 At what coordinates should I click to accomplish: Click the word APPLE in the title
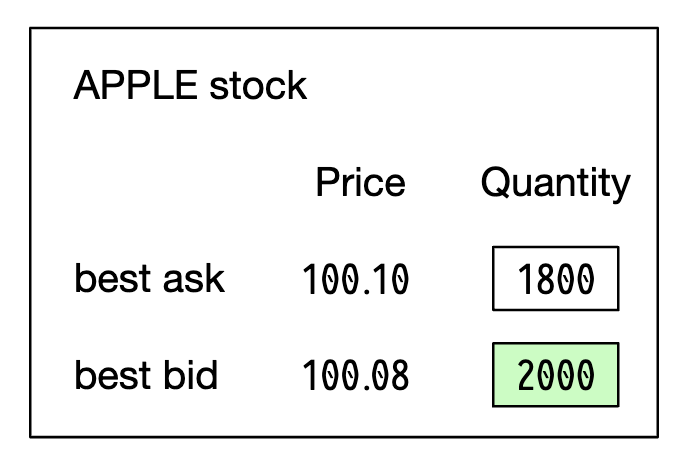pyautogui.click(x=136, y=87)
